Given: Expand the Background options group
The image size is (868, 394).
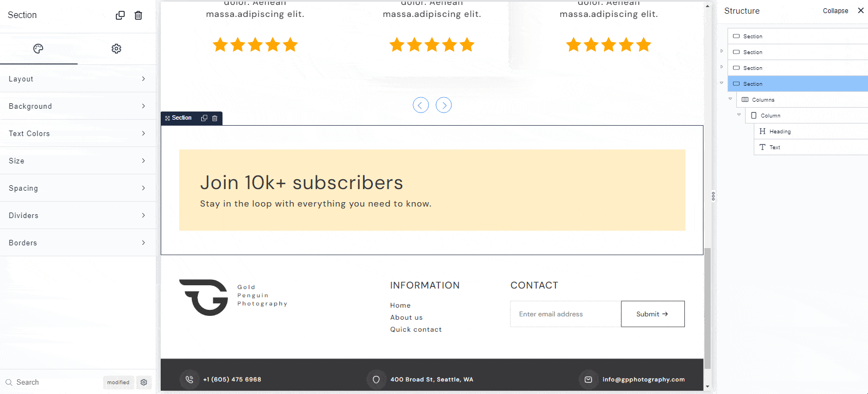Looking at the screenshot, I should (78, 106).
